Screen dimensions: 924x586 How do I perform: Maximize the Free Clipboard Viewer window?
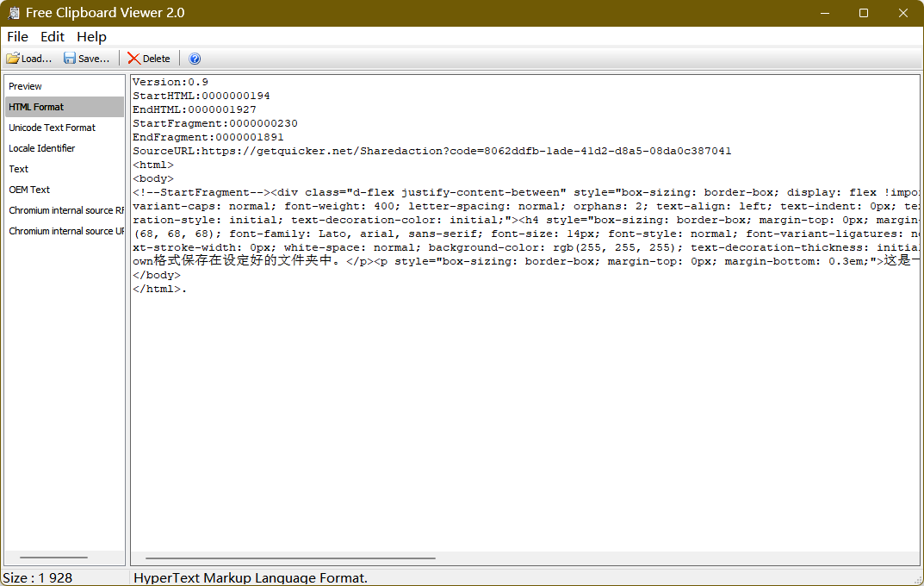coord(864,13)
